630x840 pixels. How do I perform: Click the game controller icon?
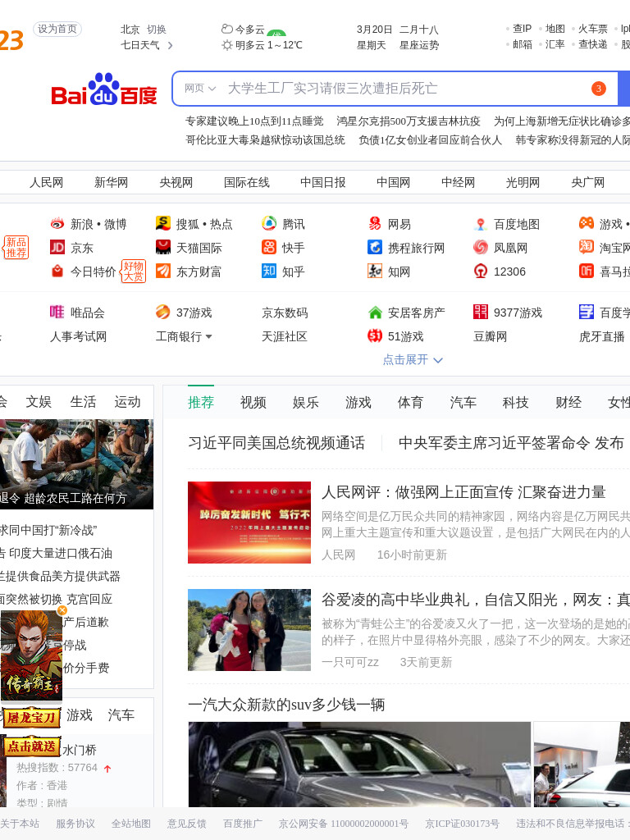point(587,223)
